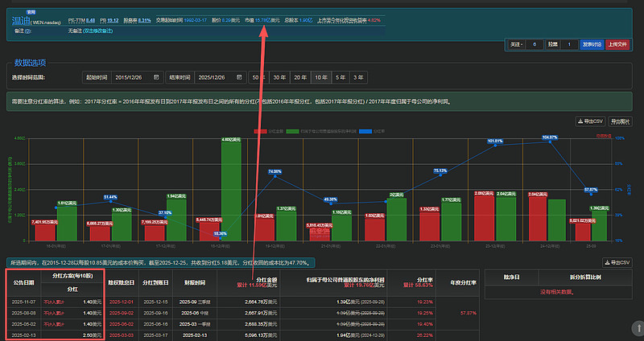
Task: Select the 5年 time range
Action: (x=341, y=76)
